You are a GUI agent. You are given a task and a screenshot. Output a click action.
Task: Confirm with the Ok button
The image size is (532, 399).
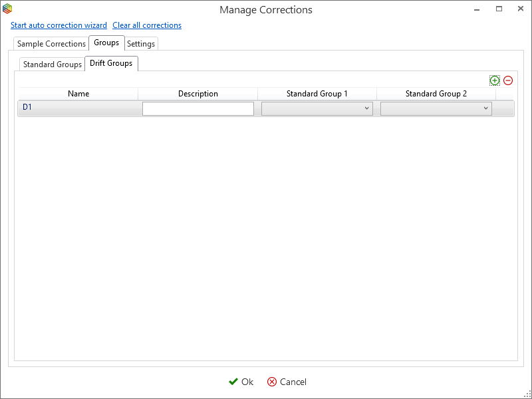click(x=241, y=382)
